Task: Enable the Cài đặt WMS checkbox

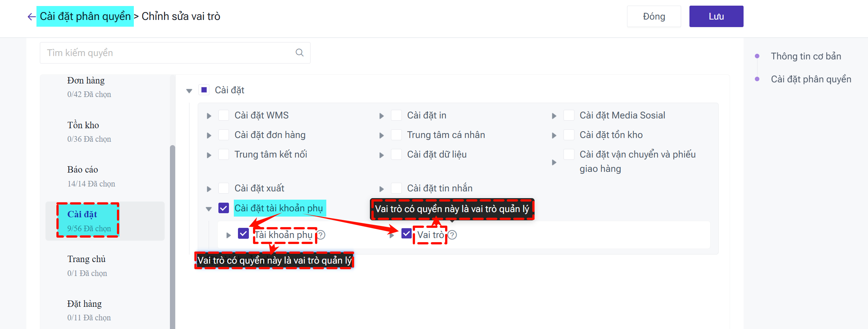Action: pos(224,115)
